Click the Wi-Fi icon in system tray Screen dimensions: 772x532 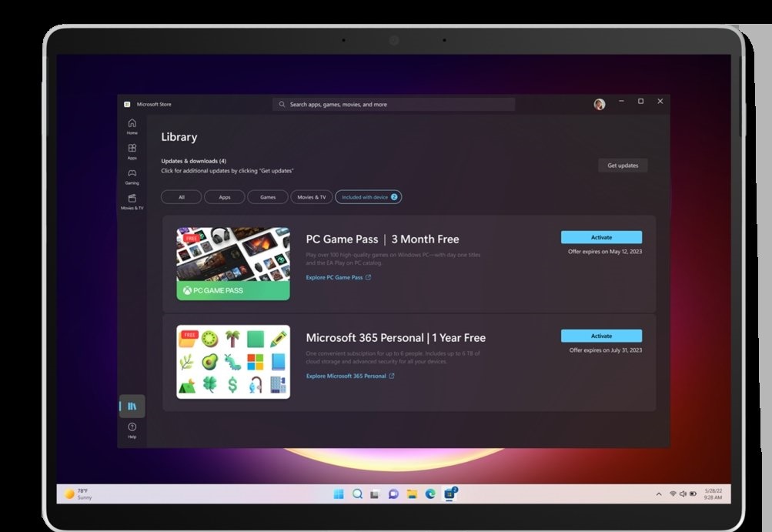click(673, 494)
